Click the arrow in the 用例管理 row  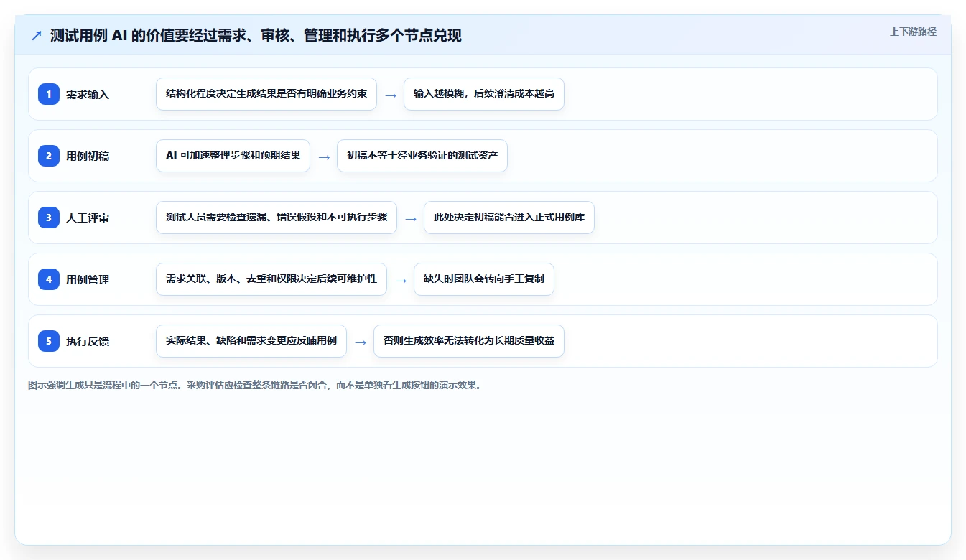401,280
